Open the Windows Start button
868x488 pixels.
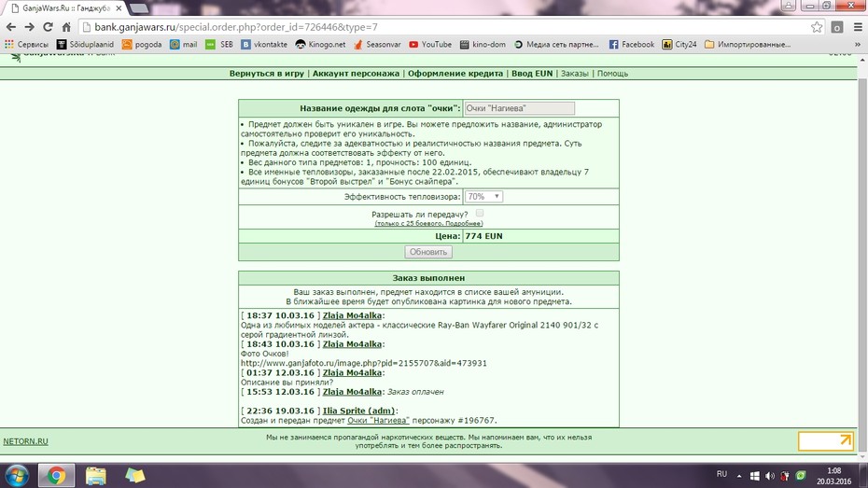pos(17,475)
